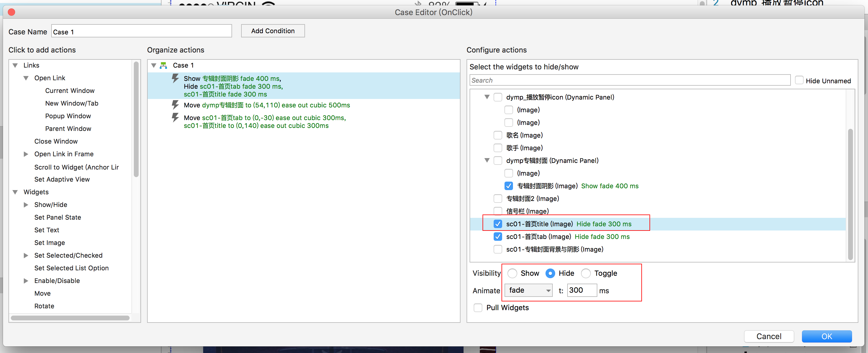
Task: Expand the Enable/Disable group
Action: click(26, 281)
